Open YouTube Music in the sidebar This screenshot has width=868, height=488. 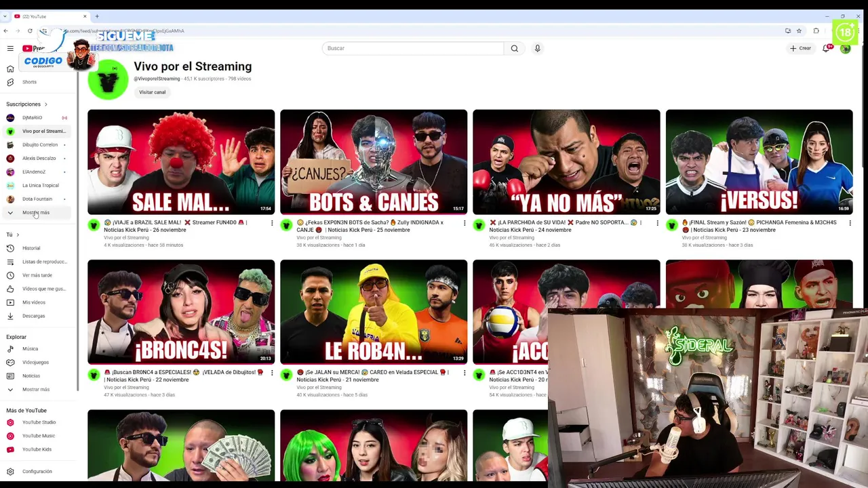[x=39, y=436]
